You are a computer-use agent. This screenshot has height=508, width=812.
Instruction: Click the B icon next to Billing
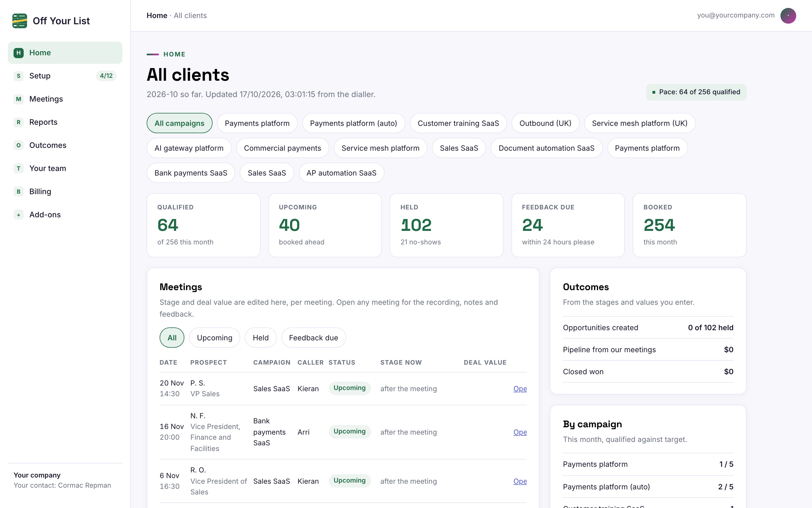tap(18, 192)
